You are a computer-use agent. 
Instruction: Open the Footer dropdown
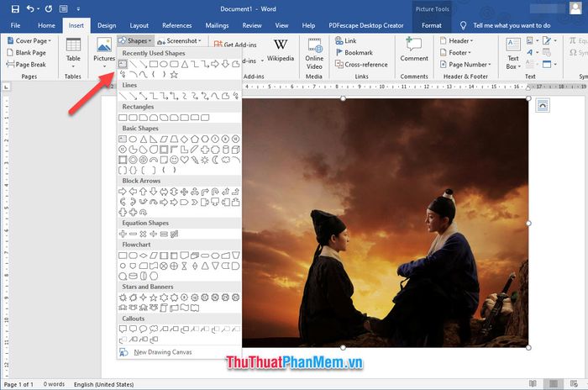pos(455,53)
